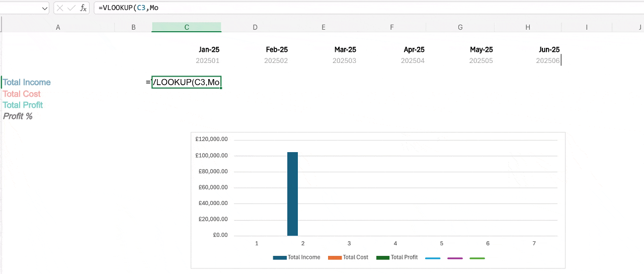This screenshot has height=274, width=644.
Task: Select Total Income legend entry
Action: 296,257
